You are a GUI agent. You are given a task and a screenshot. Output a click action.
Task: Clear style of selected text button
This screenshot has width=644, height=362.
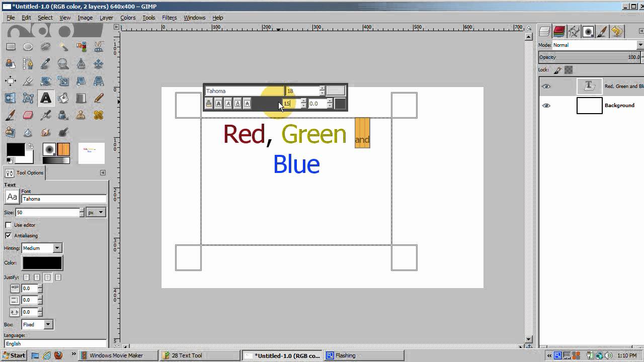pos(209,104)
